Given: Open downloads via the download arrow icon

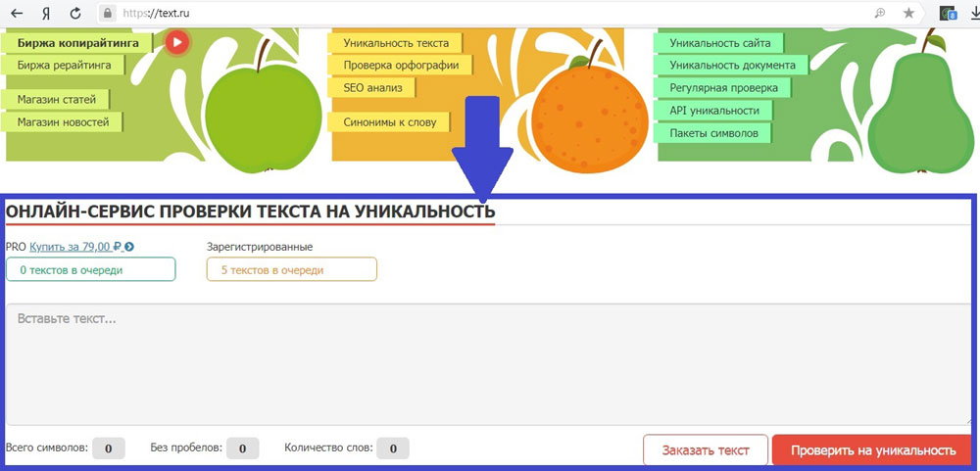Looking at the screenshot, I should coord(974,13).
